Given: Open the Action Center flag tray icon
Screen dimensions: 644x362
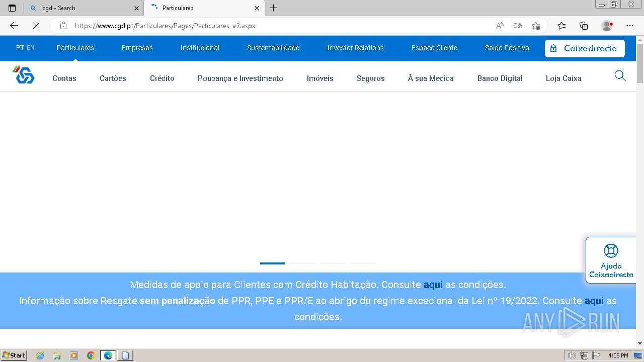Looking at the screenshot, I should click(596, 355).
